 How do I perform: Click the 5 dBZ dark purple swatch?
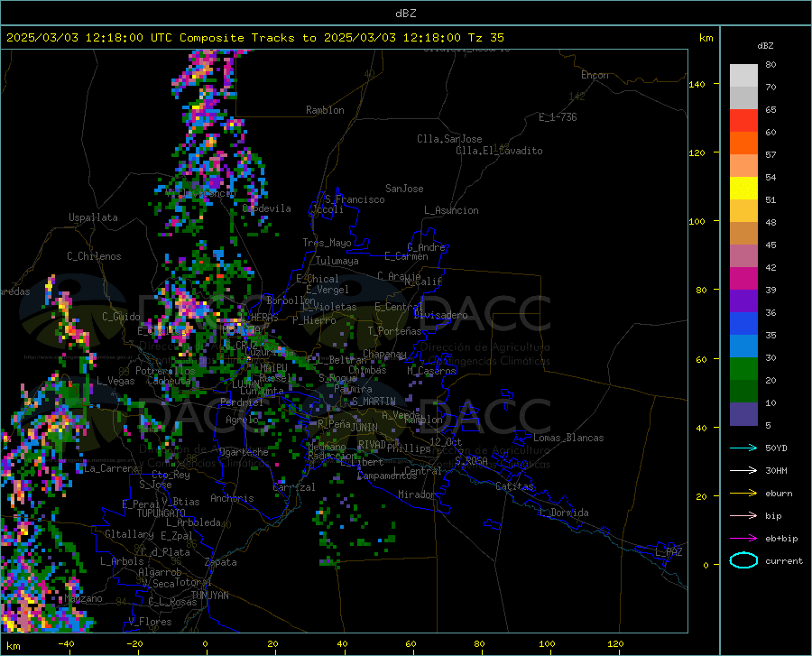click(x=743, y=414)
